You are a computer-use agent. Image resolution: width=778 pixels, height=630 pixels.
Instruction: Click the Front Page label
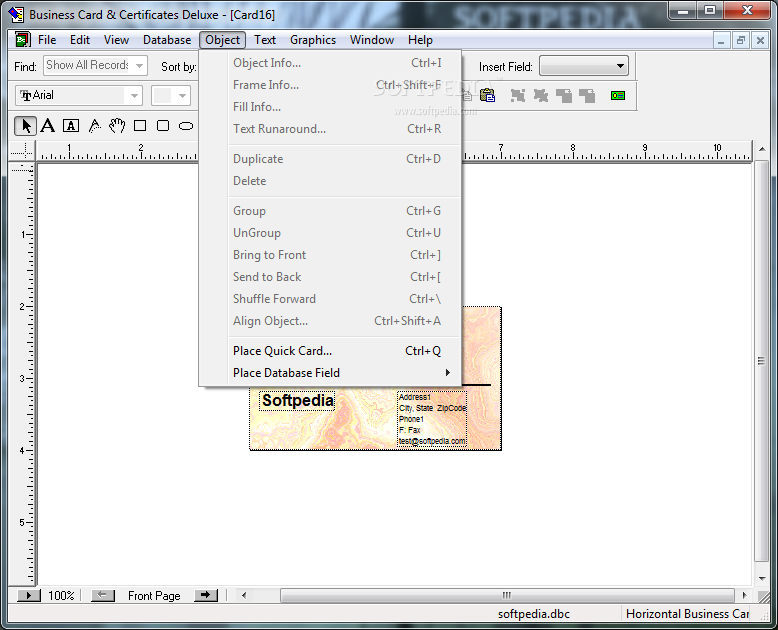(154, 595)
